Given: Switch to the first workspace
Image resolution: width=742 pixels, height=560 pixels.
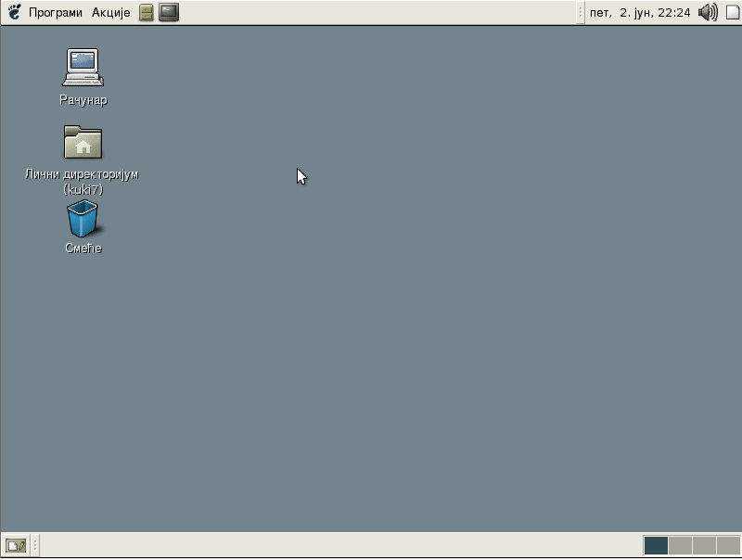Looking at the screenshot, I should pos(656,545).
